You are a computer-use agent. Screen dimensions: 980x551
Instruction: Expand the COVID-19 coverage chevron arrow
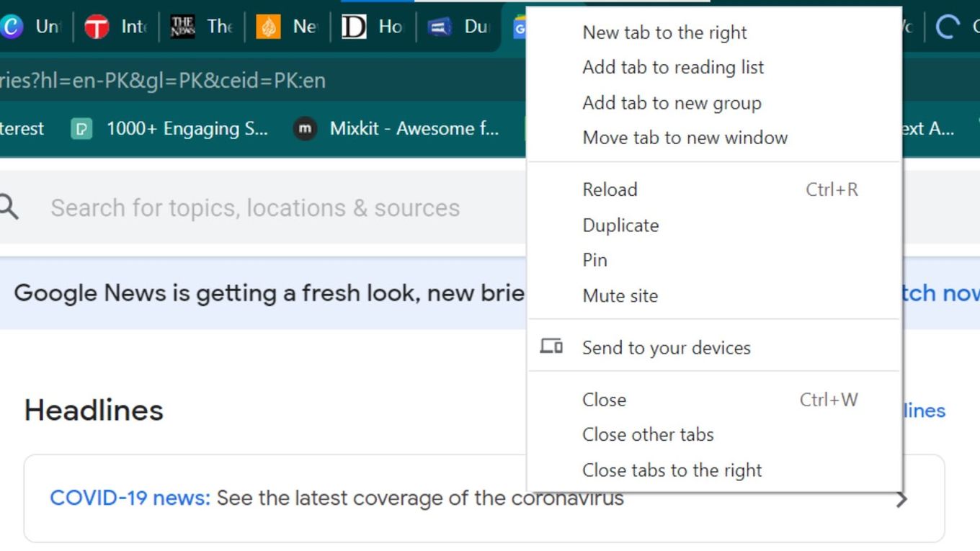click(901, 498)
